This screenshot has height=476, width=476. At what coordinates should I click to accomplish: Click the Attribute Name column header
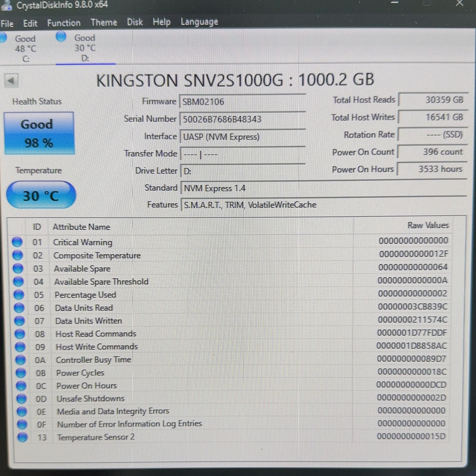point(81,227)
